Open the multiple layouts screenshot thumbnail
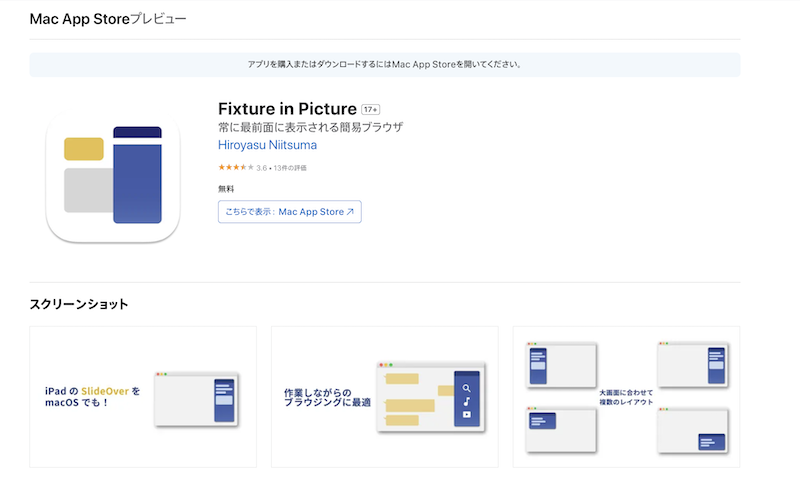The height and width of the screenshot is (488, 800). click(x=627, y=397)
